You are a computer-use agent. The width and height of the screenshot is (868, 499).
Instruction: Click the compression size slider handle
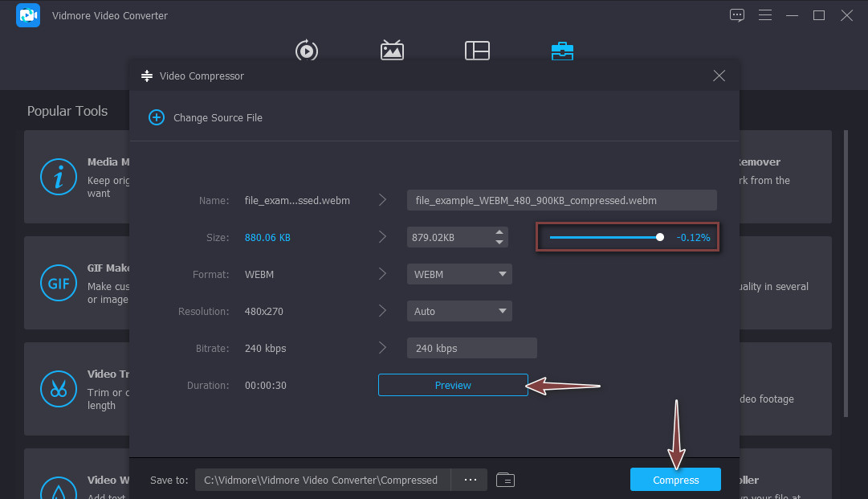pos(660,237)
